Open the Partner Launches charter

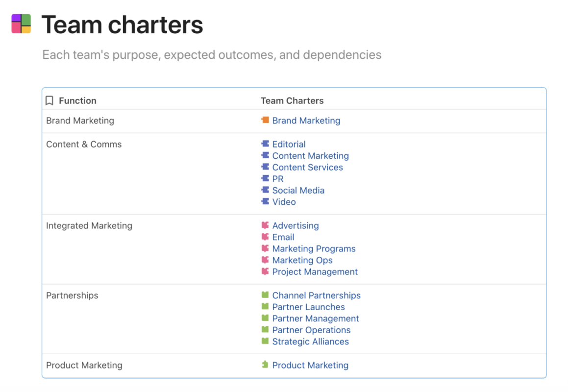point(308,307)
